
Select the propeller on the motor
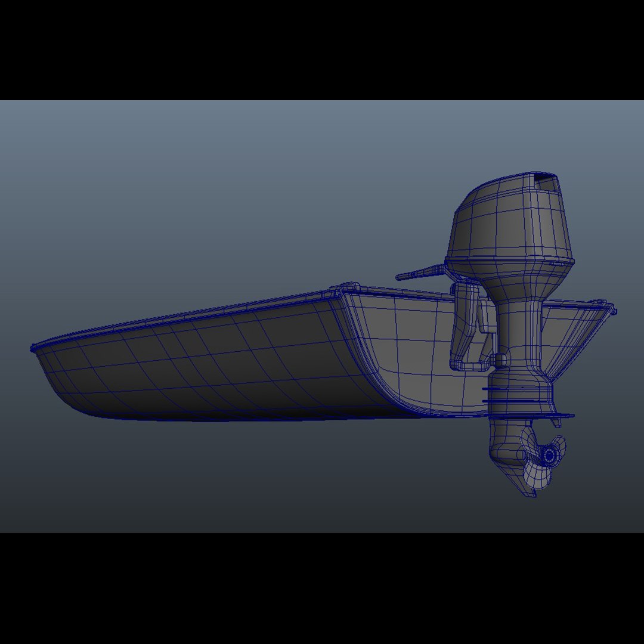(543, 459)
